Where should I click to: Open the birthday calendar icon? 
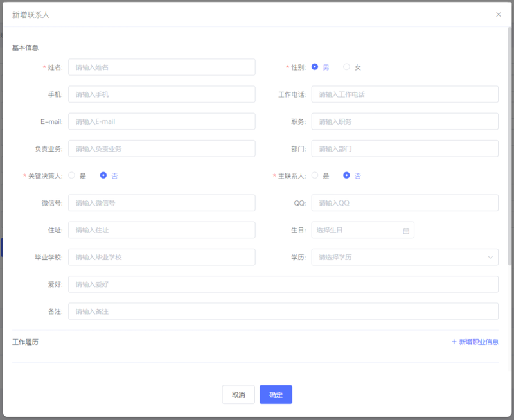click(406, 231)
